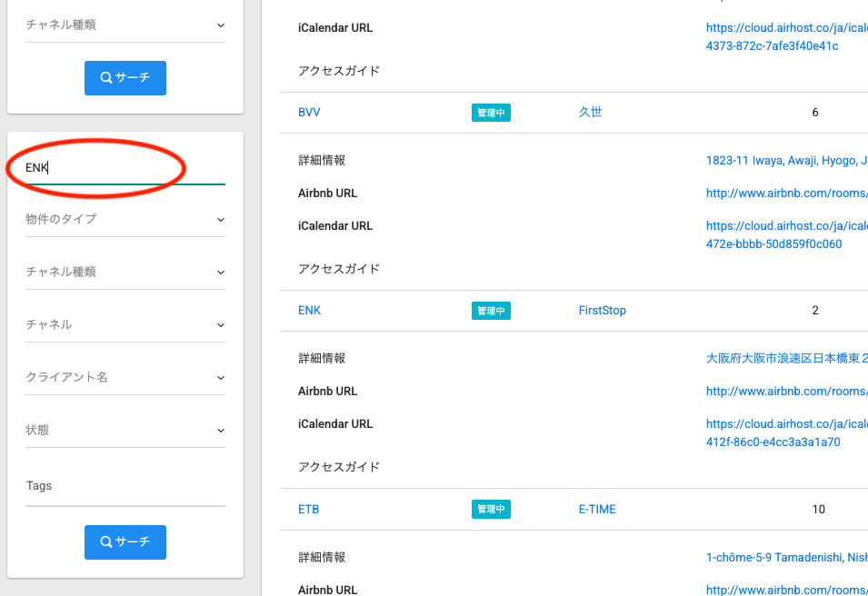
Task: Expand the チャネル種類 dropdown in lower panel
Action: pos(125,272)
